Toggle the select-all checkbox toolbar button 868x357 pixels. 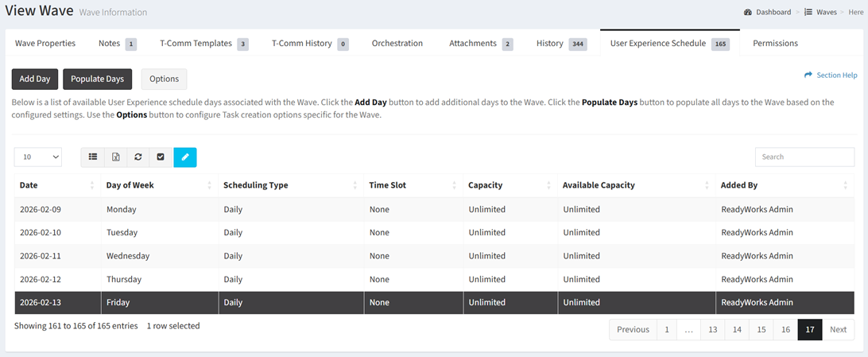(x=161, y=157)
